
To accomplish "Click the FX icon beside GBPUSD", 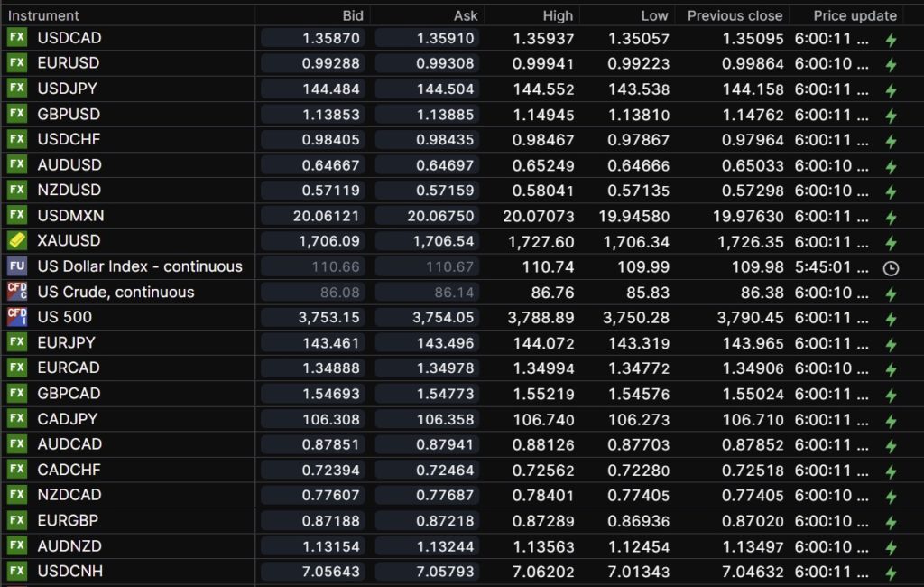I will [x=17, y=114].
